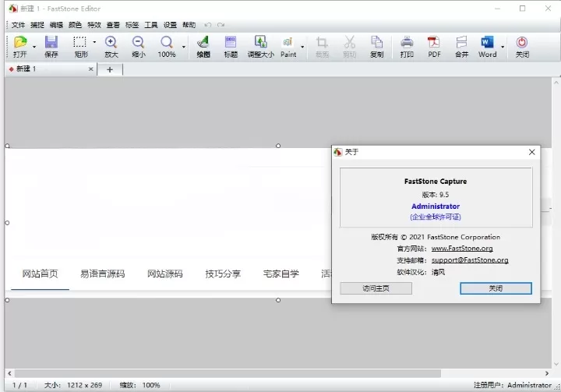Image resolution: width=561 pixels, height=392 pixels.
Task: Click the horizontal scrollbar thumb
Action: [228, 373]
